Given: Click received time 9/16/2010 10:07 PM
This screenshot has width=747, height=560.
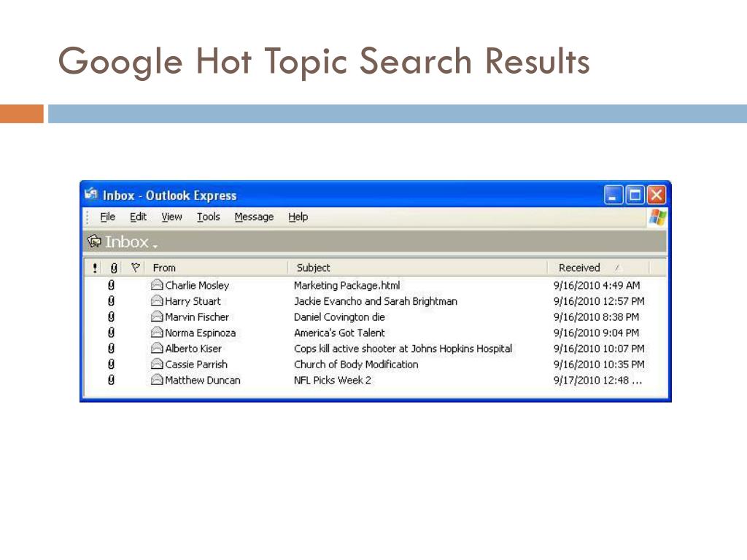Looking at the screenshot, I should tap(599, 348).
